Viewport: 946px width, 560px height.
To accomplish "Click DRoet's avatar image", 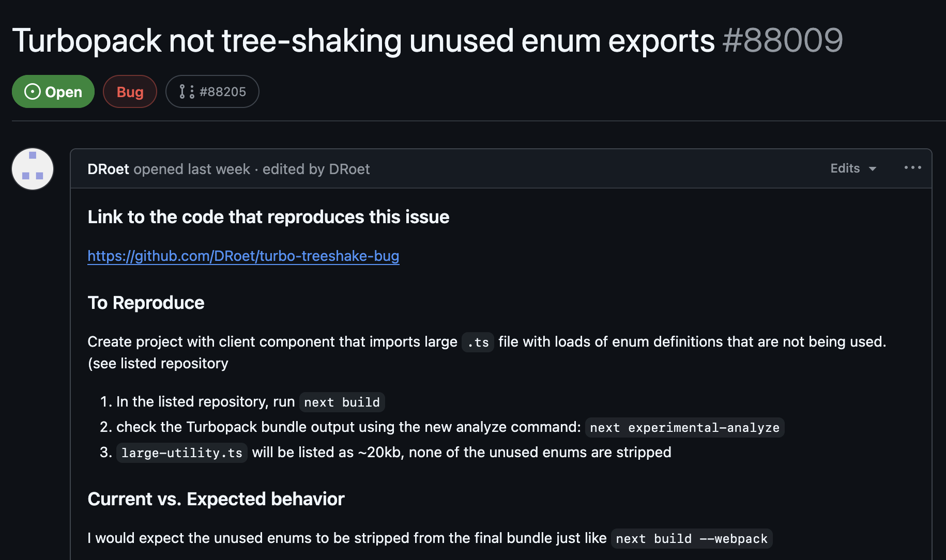I will pyautogui.click(x=33, y=169).
